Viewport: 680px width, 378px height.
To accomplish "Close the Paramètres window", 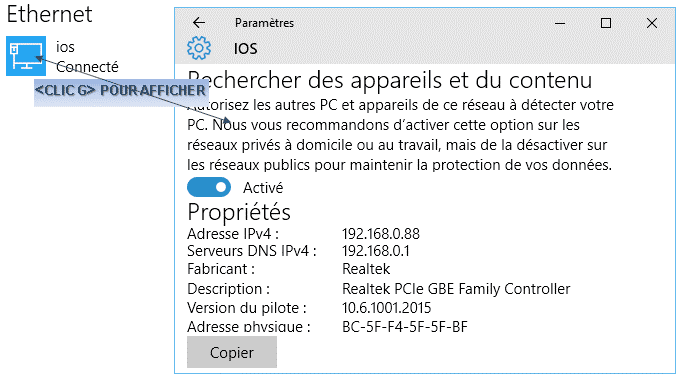I will 652,23.
